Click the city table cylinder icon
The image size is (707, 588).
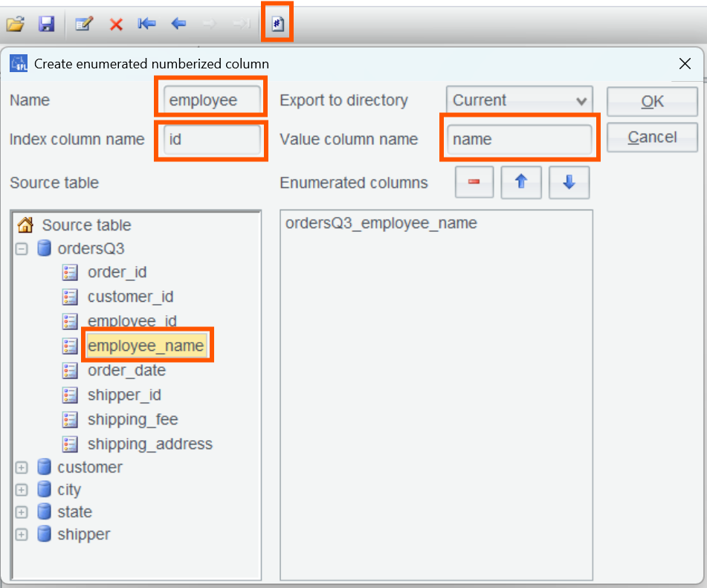coord(44,489)
